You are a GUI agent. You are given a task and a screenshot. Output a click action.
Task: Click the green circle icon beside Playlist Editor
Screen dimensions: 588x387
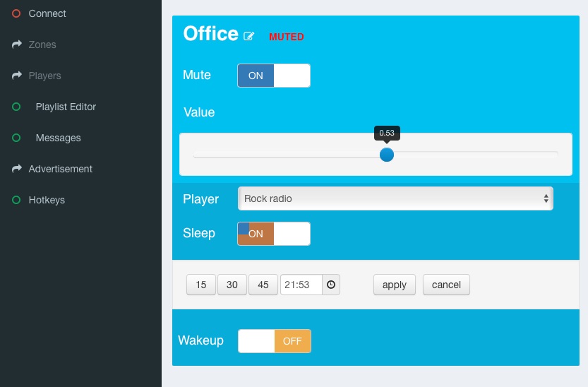click(x=17, y=107)
